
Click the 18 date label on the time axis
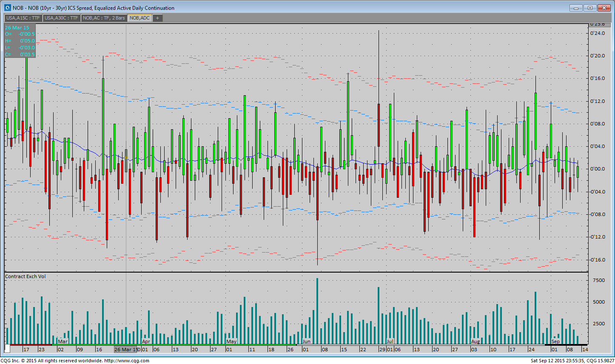point(271,350)
